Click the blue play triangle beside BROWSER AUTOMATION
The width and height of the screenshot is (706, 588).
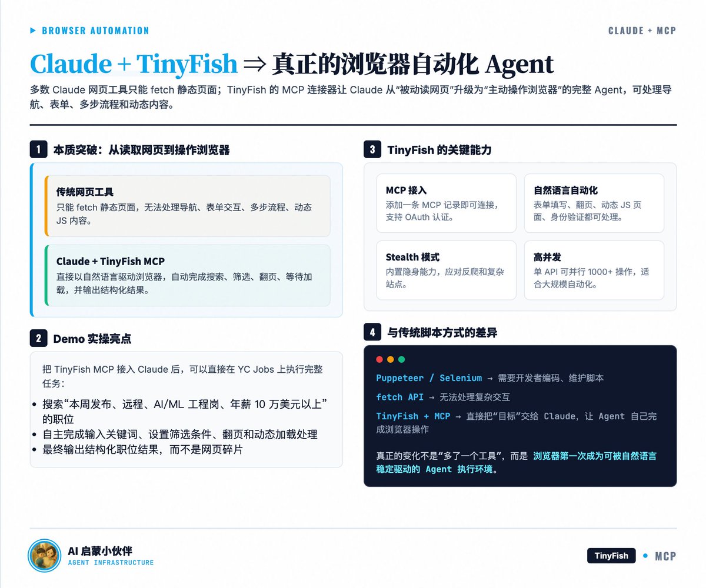(x=33, y=31)
